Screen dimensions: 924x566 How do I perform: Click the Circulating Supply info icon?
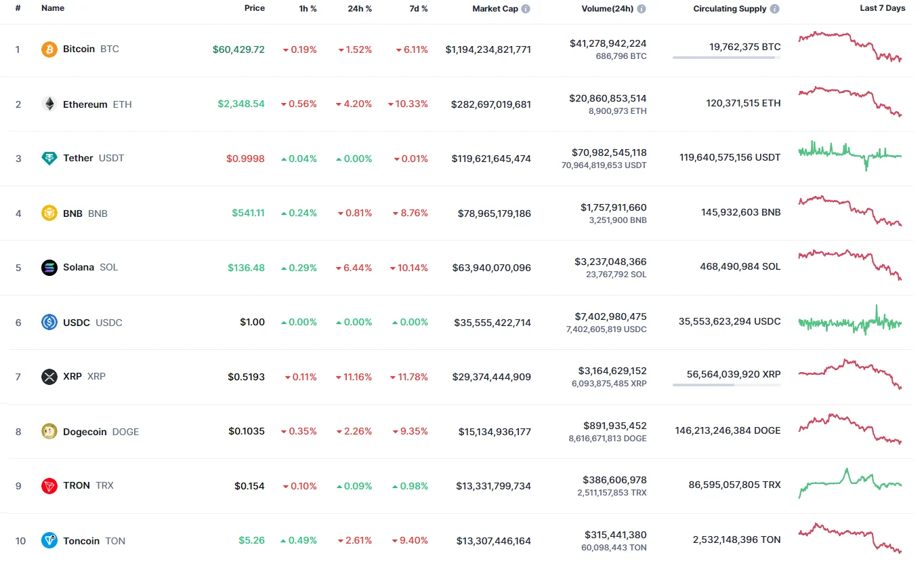pos(775,9)
